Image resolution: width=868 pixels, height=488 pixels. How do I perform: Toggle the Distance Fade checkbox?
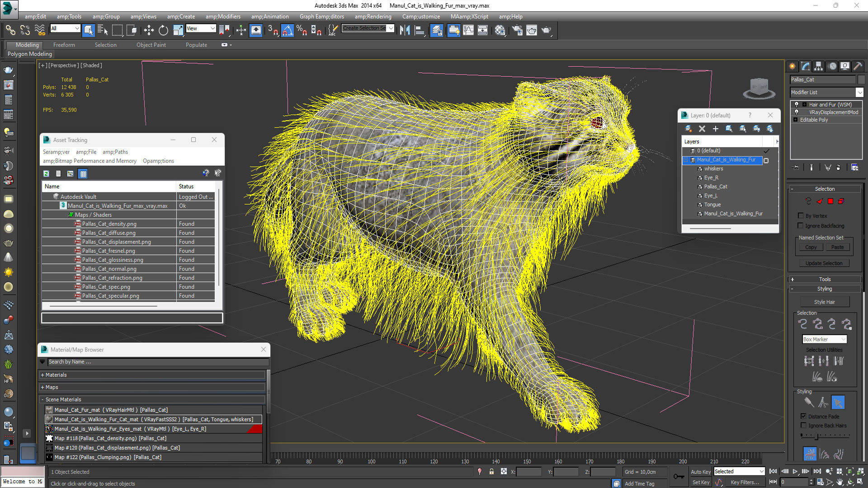click(803, 416)
